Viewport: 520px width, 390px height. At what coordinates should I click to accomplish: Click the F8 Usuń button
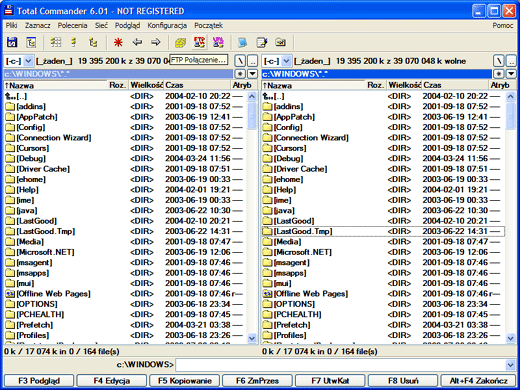click(403, 381)
